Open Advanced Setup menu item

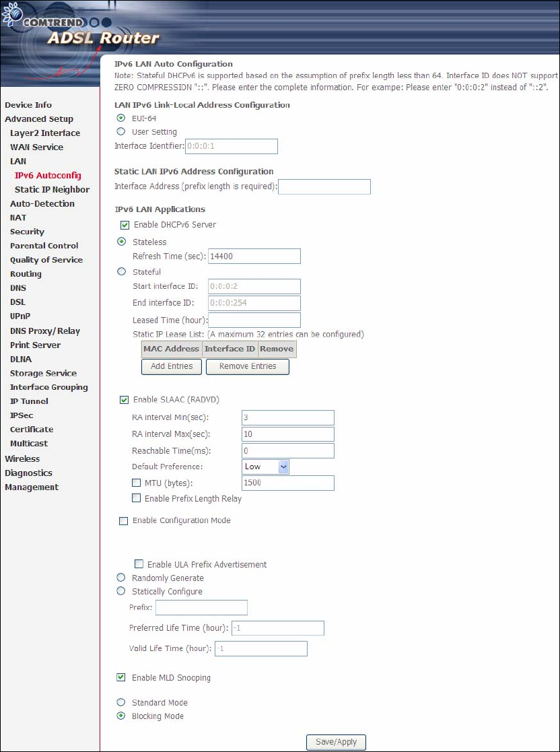coord(39,119)
